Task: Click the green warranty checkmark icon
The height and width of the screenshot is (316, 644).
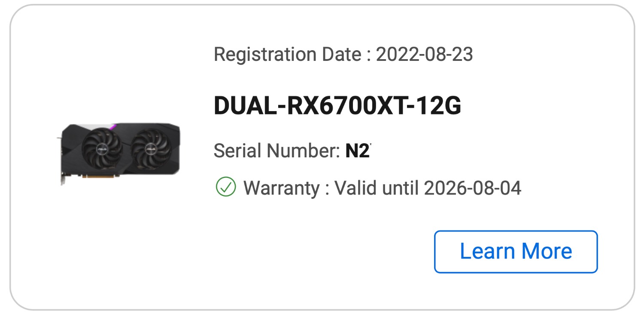Action: [x=226, y=187]
